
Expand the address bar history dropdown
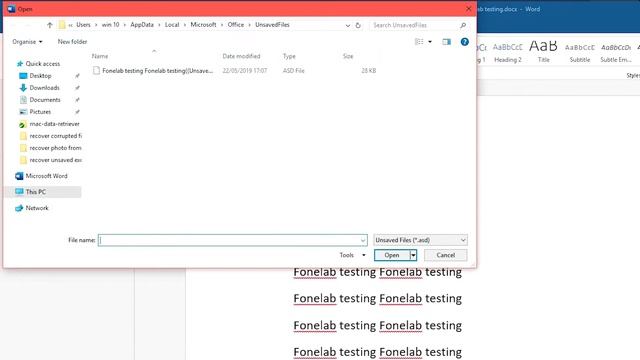tap(348, 25)
